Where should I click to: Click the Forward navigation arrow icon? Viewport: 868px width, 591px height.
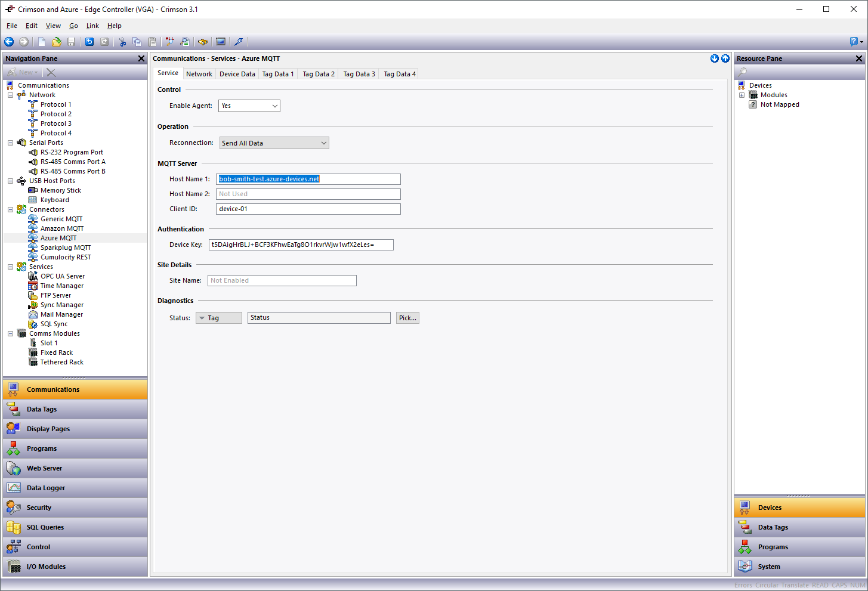click(x=24, y=42)
